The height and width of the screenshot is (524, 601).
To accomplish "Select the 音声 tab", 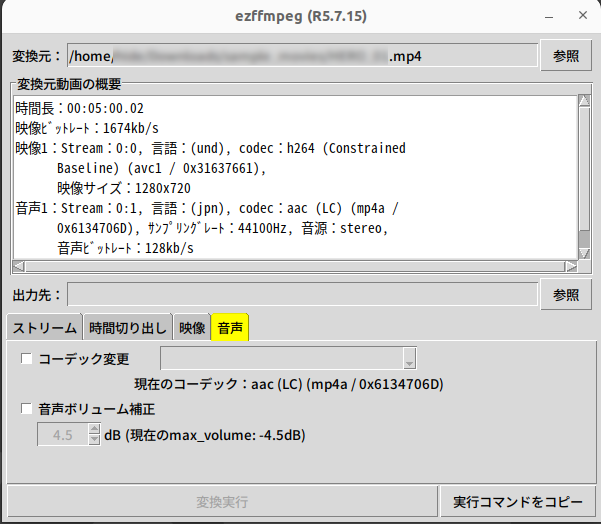I will tap(230, 327).
